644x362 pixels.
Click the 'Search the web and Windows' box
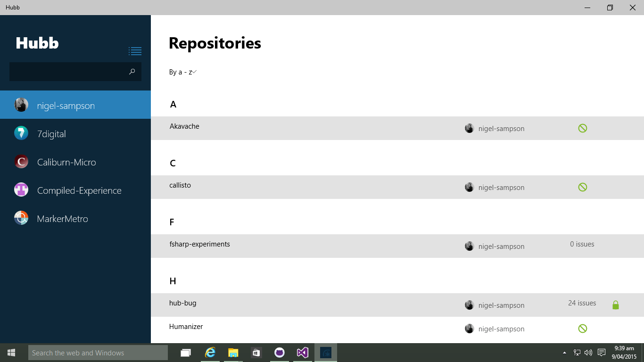click(x=98, y=353)
